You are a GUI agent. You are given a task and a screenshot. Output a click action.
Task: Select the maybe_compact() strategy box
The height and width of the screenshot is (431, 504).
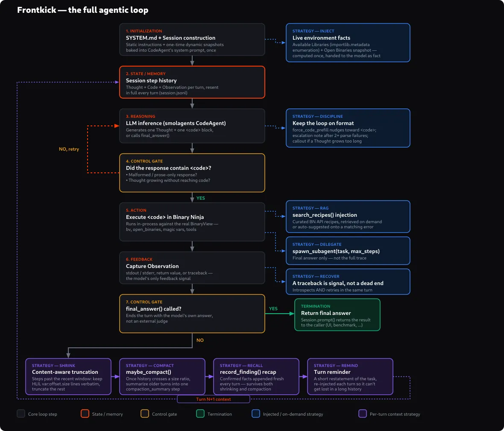(162, 376)
